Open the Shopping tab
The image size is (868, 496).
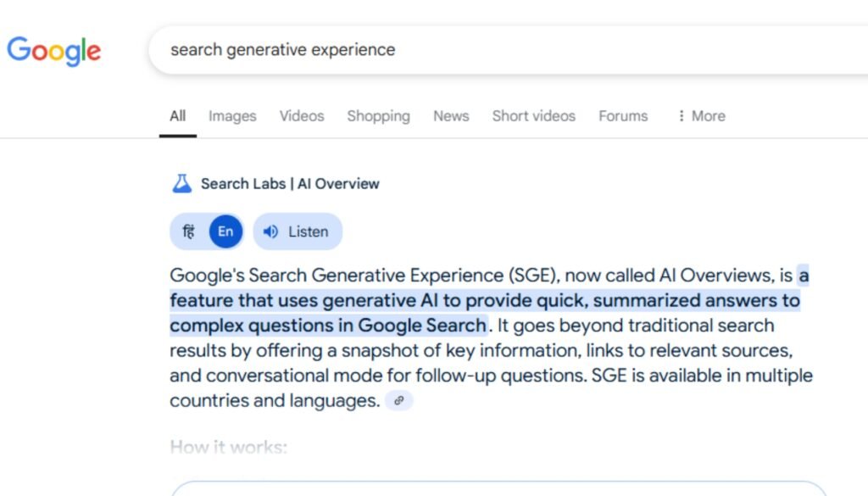pyautogui.click(x=379, y=116)
